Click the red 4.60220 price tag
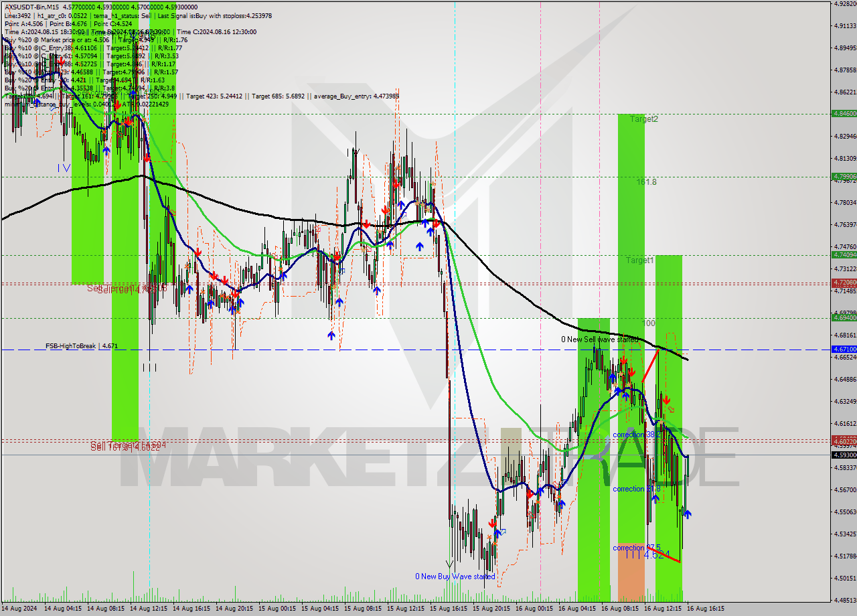857x616 pixels. (844, 441)
